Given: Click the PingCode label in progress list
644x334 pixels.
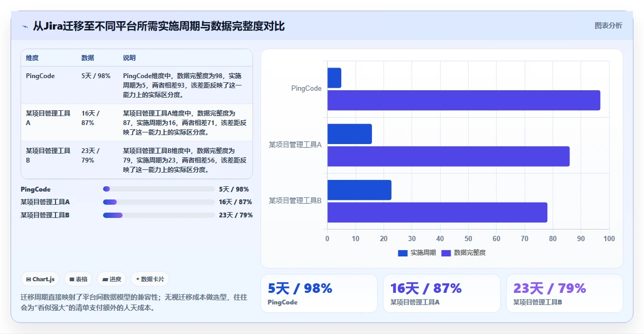Looking at the screenshot, I should coord(36,189).
